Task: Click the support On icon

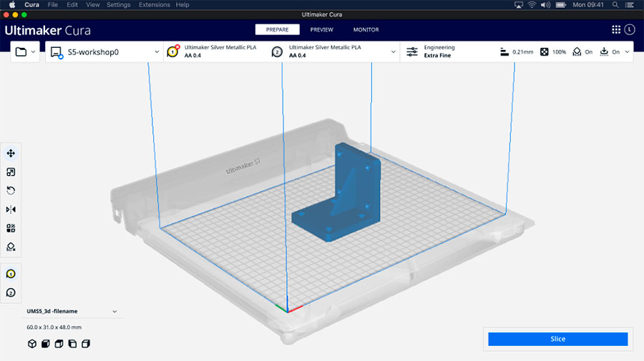Action: [x=577, y=51]
